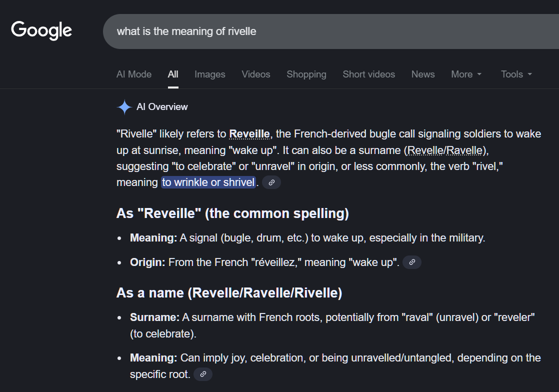559x392 pixels.
Task: Click the "As Reveille (the common spelling)" heading
Action: (x=232, y=213)
